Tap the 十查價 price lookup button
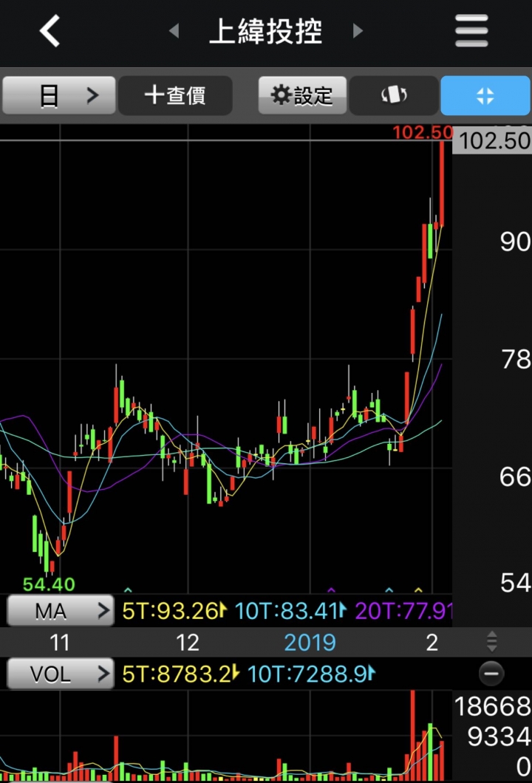532x783 pixels. click(x=175, y=95)
